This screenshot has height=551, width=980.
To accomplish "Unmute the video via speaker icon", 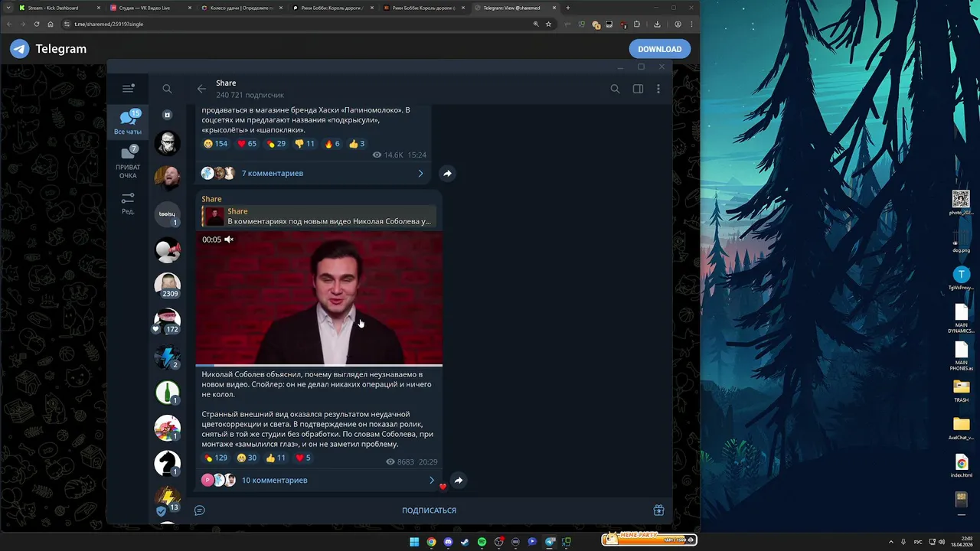I will click(228, 240).
